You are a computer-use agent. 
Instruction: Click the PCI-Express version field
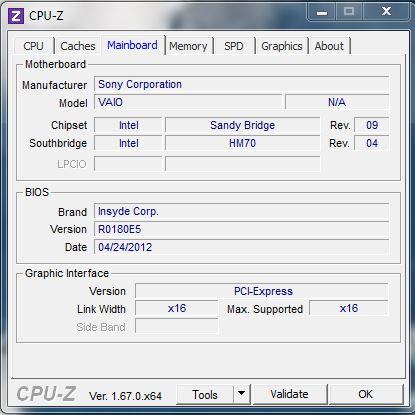(262, 291)
